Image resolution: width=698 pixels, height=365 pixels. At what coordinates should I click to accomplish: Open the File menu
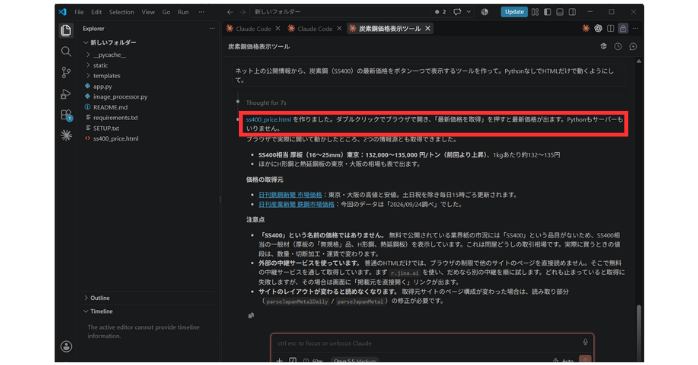pyautogui.click(x=79, y=12)
